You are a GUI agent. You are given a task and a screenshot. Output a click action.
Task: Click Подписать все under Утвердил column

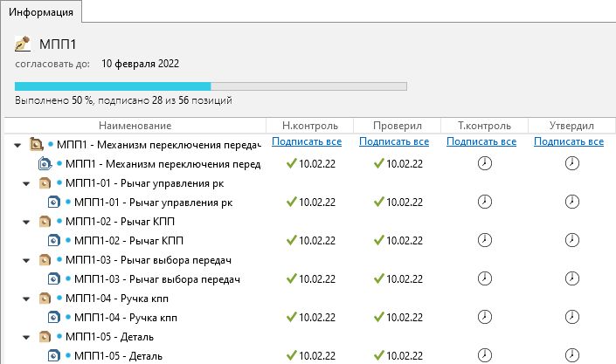tap(569, 141)
